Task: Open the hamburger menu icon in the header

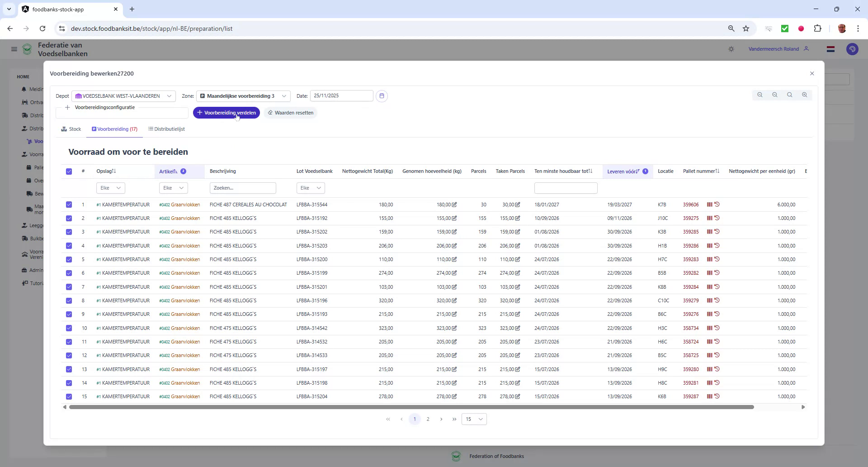Action: (14, 49)
